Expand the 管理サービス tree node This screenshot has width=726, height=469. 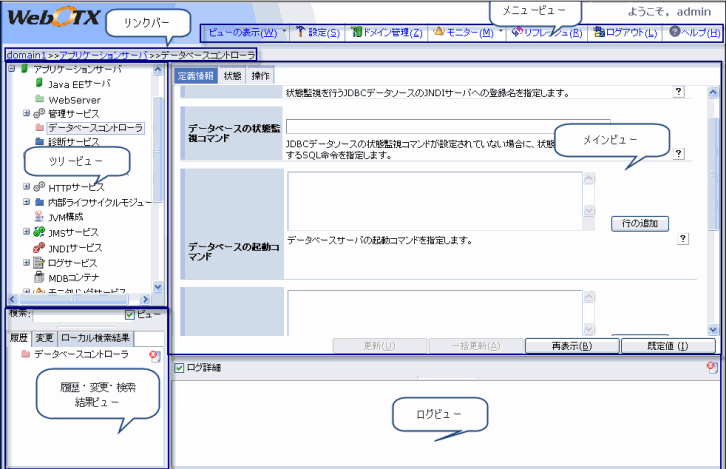coord(26,114)
